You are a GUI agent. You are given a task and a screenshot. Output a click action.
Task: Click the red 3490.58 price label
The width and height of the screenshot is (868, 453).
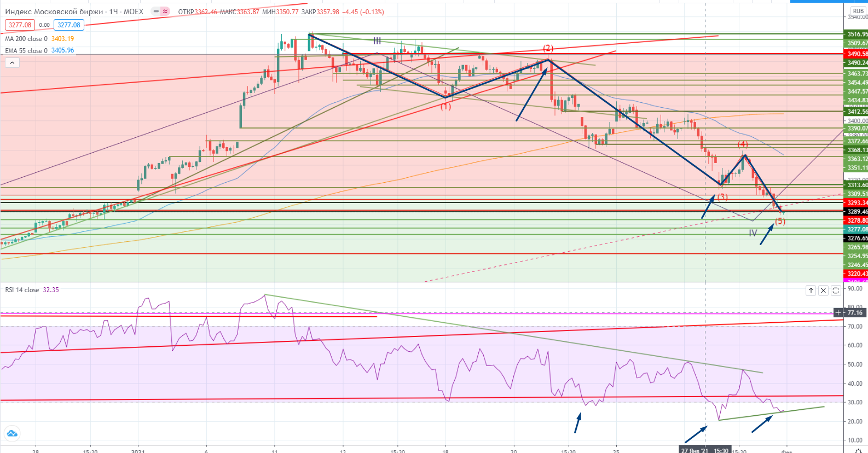pyautogui.click(x=857, y=54)
